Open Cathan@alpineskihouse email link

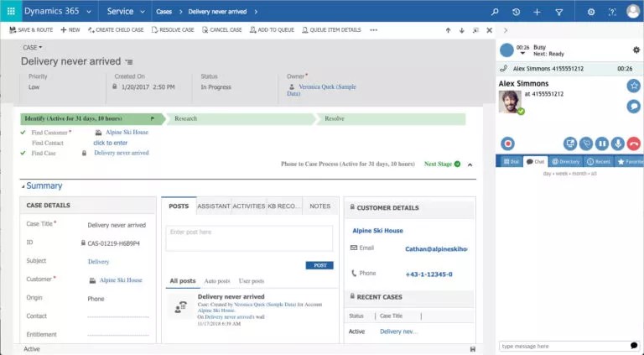coord(436,249)
